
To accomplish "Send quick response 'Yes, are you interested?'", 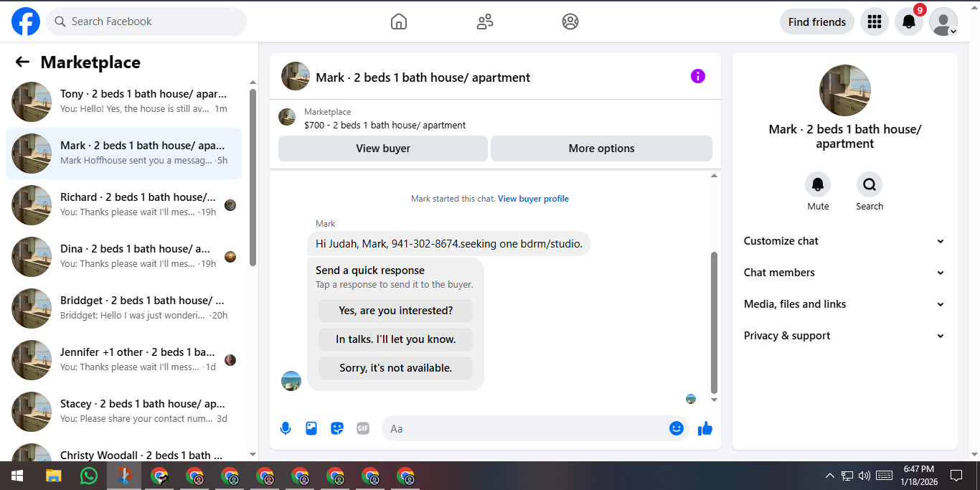I will (395, 311).
